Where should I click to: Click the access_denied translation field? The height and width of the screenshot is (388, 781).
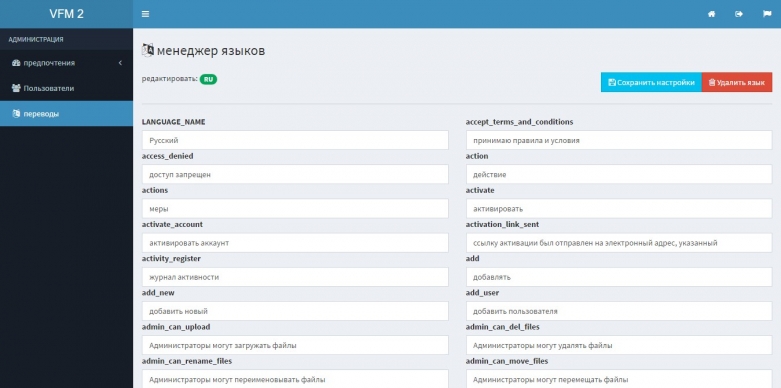pyautogui.click(x=295, y=174)
